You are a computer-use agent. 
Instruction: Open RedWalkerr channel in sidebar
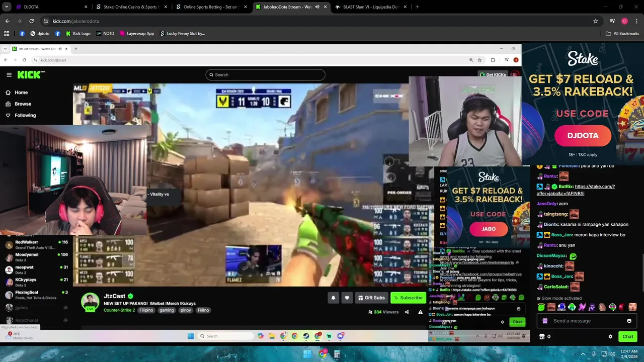36,245
